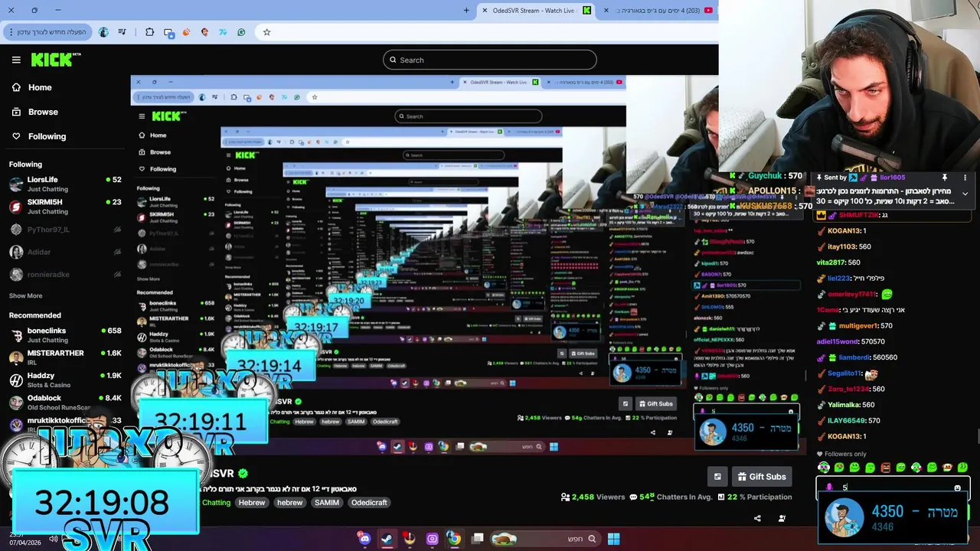Open SKIRMI5H channel in Following list
This screenshot has height=551, width=980.
point(65,207)
